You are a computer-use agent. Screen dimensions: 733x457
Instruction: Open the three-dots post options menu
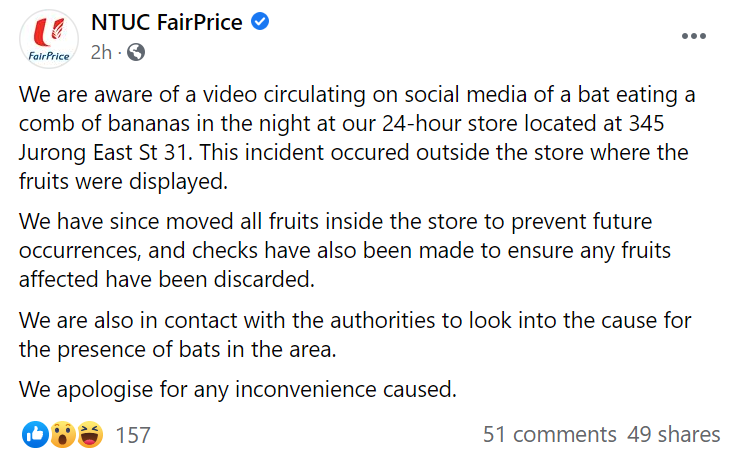693,36
